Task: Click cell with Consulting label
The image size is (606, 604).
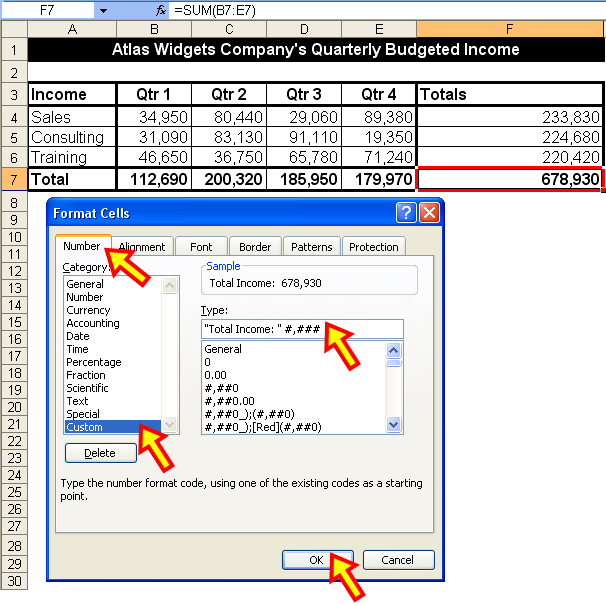Action: pyautogui.click(x=72, y=137)
